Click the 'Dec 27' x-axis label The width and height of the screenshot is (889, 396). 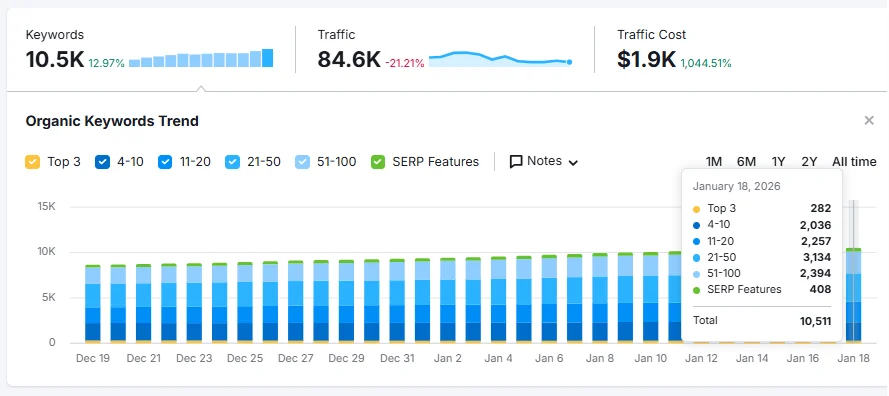click(x=296, y=359)
